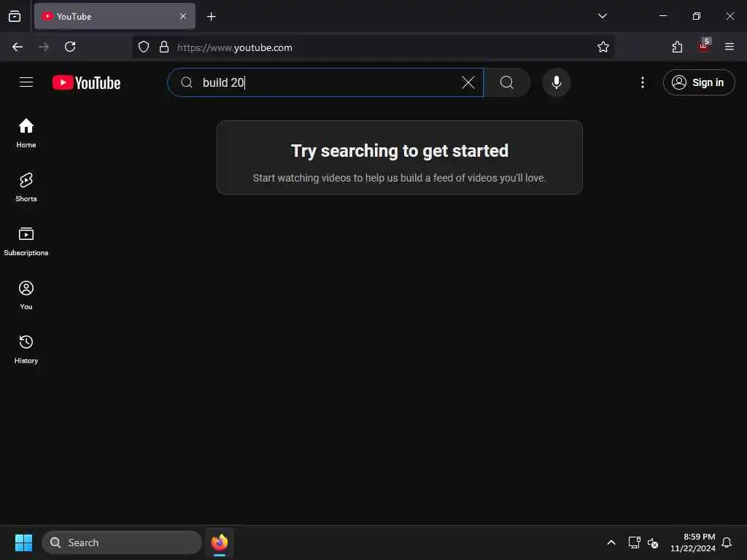Click 'Try searching to get started' heading

click(399, 150)
